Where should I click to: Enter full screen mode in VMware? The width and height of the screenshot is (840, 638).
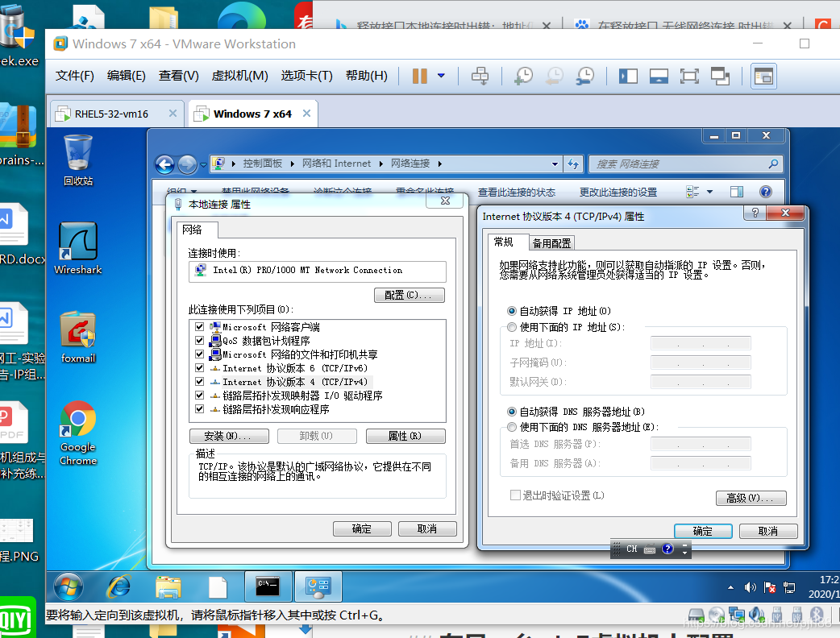click(689, 76)
